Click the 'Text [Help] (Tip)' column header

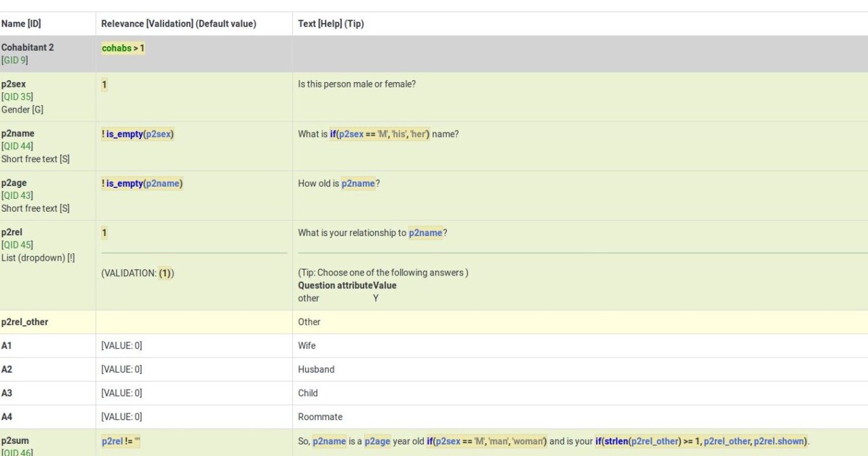pyautogui.click(x=331, y=24)
